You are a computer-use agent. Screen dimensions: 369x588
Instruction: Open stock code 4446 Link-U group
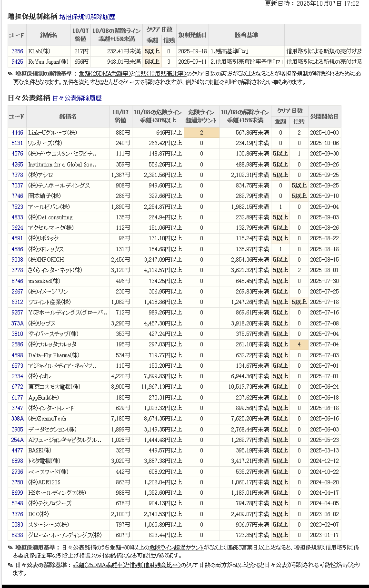(x=17, y=133)
